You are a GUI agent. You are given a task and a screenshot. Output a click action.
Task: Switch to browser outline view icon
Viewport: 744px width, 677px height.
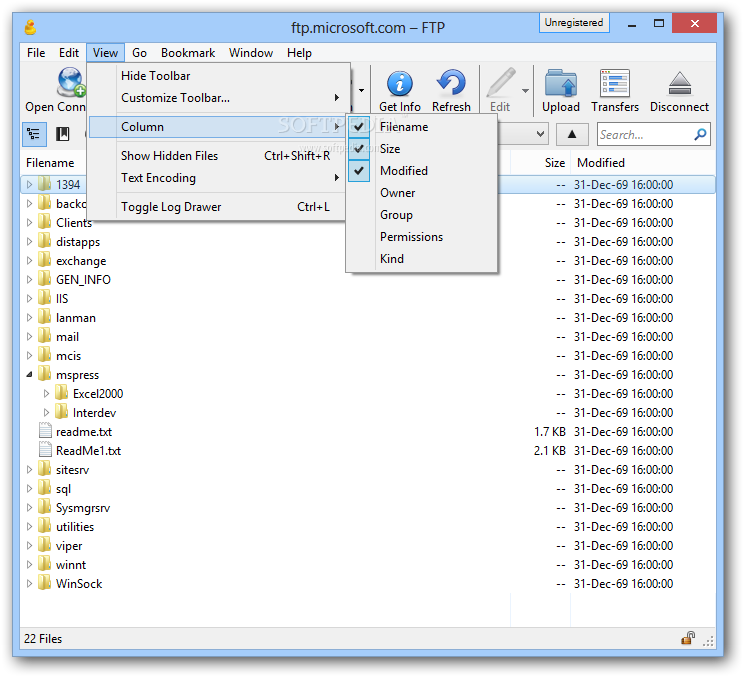34,134
